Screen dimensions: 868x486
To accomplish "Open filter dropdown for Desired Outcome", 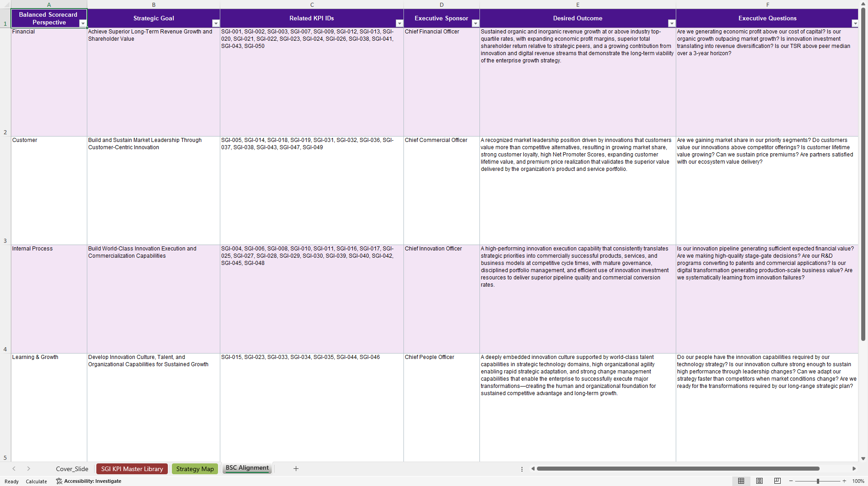I will pos(672,24).
